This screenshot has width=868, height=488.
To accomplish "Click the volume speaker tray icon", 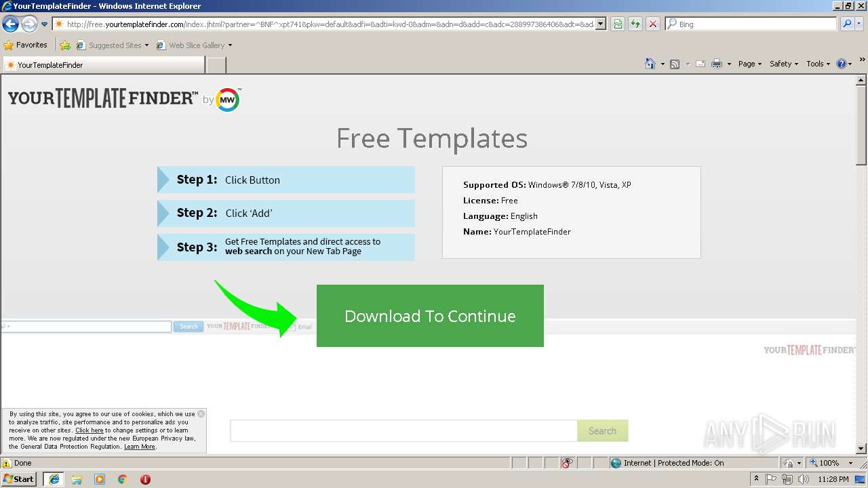I will [804, 479].
